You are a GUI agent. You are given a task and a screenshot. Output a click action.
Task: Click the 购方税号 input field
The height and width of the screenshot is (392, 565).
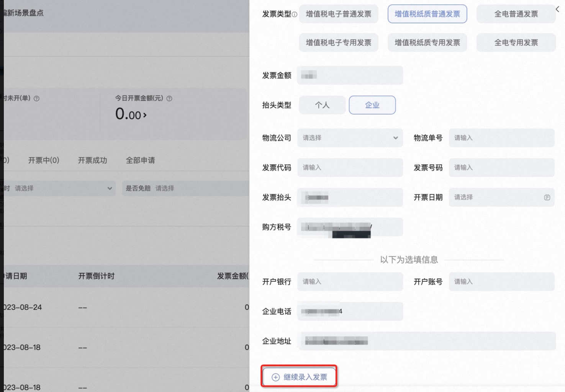(x=350, y=227)
